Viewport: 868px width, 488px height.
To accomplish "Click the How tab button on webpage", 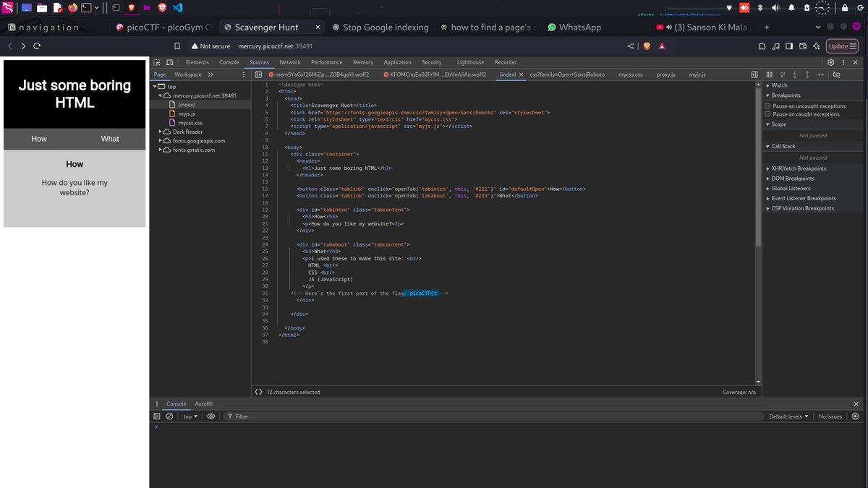I will coord(40,139).
